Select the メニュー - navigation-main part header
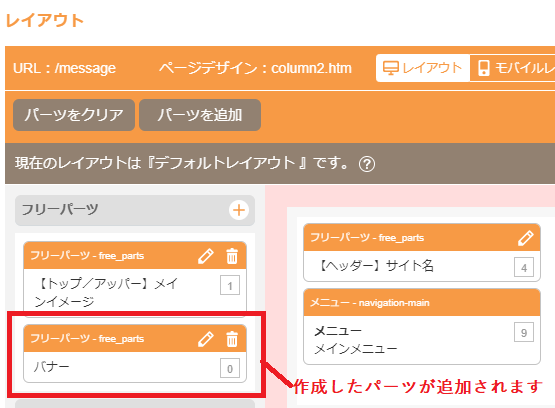Screen dimensions: 555x408 point(422,303)
